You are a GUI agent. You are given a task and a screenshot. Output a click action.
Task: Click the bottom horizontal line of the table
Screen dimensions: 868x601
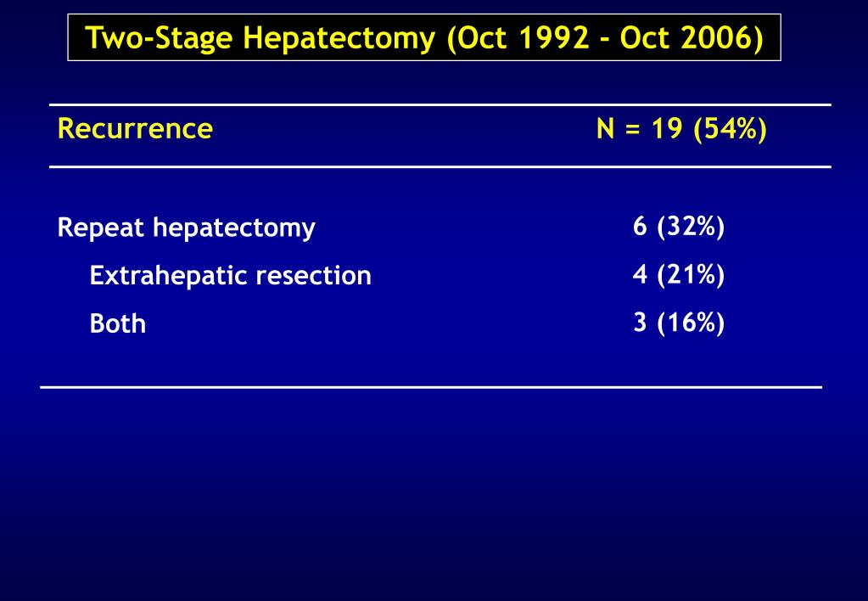coord(431,387)
